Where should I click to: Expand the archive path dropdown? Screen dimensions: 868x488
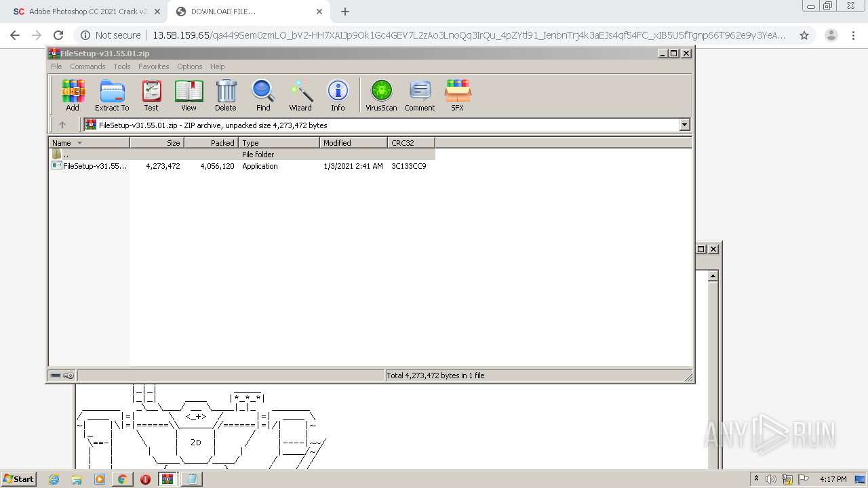point(684,125)
